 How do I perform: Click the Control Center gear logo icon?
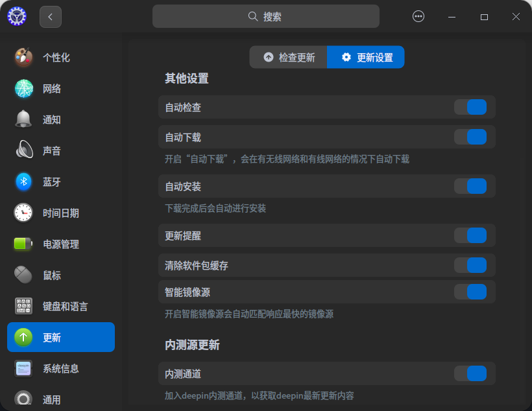coord(17,16)
